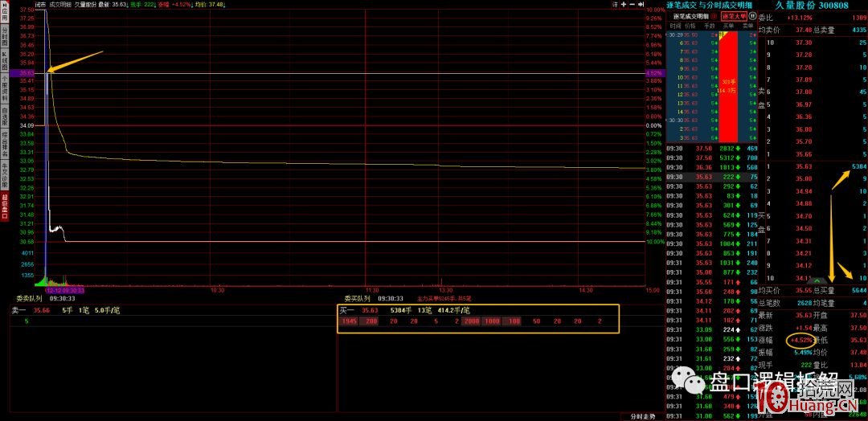Click buy level 2 price 35.00
This screenshot has width=868, height=421.
804,178
